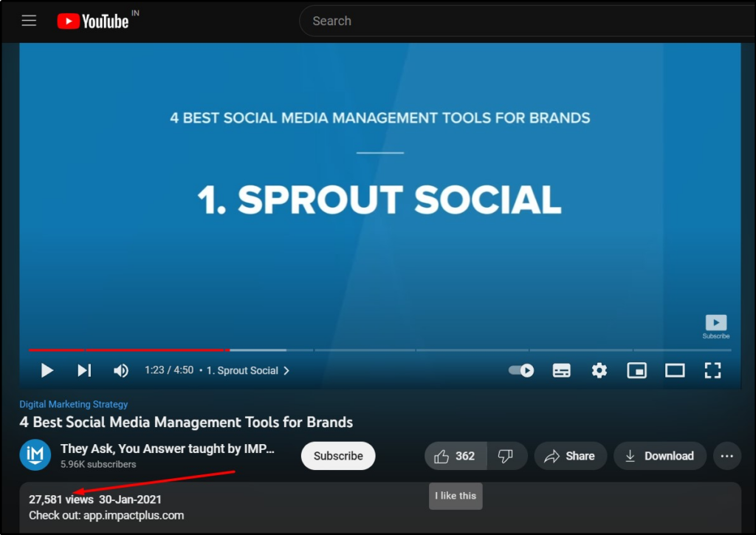Like the video with thumbs up

tap(456, 456)
